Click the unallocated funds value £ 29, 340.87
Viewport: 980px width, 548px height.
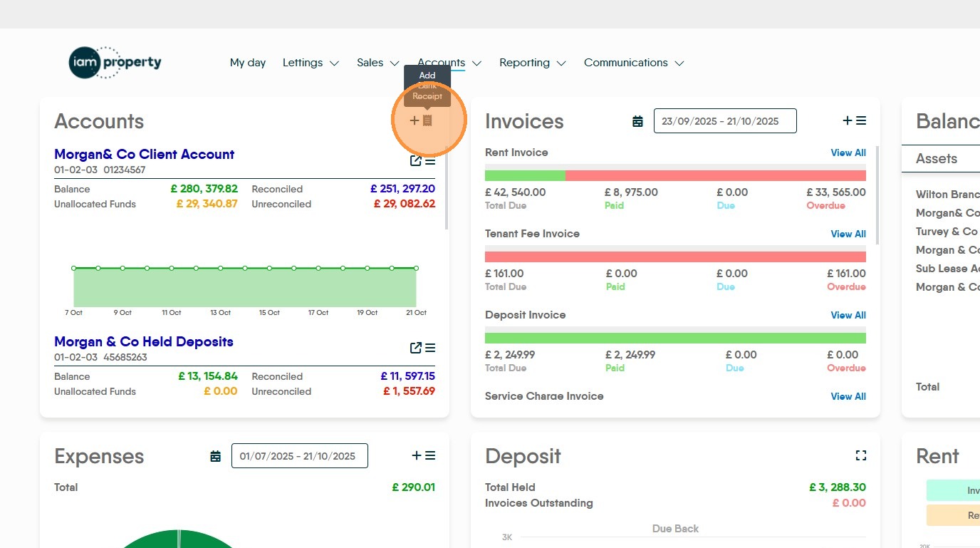[207, 204]
